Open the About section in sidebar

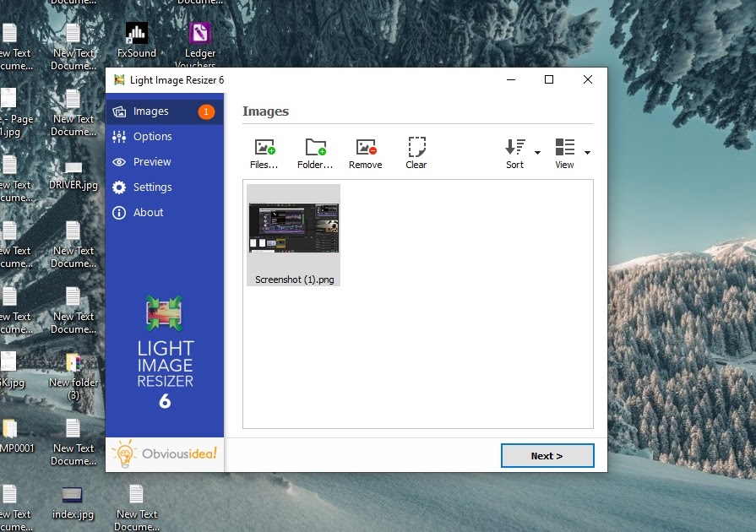tap(165, 213)
